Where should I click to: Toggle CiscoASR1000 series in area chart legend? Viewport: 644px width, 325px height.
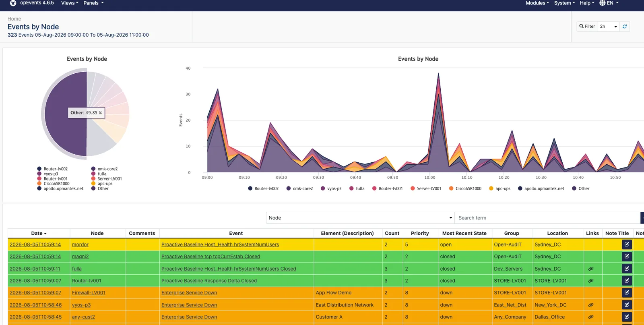(x=465, y=188)
